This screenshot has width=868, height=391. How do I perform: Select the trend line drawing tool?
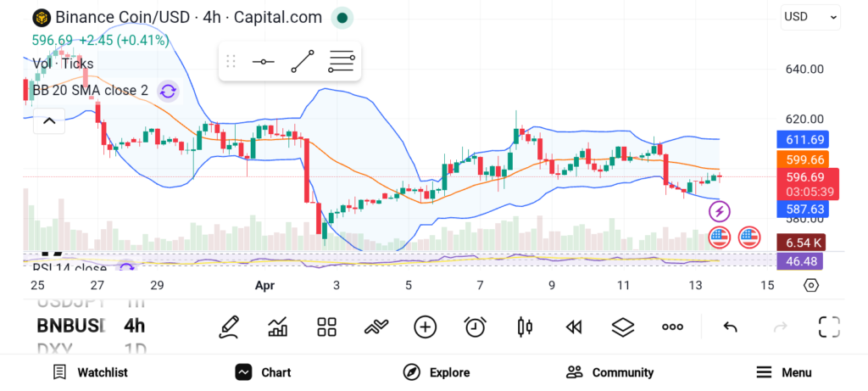tap(302, 62)
